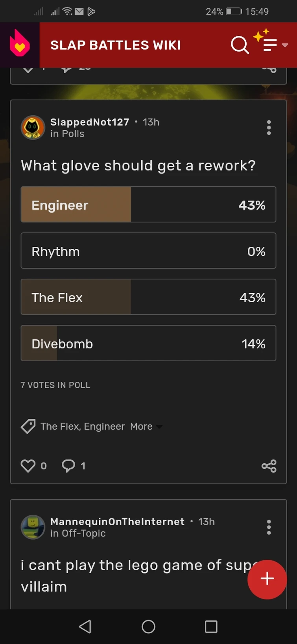Open the wiki navigation menu dropdown
297x644 pixels.
coord(275,45)
